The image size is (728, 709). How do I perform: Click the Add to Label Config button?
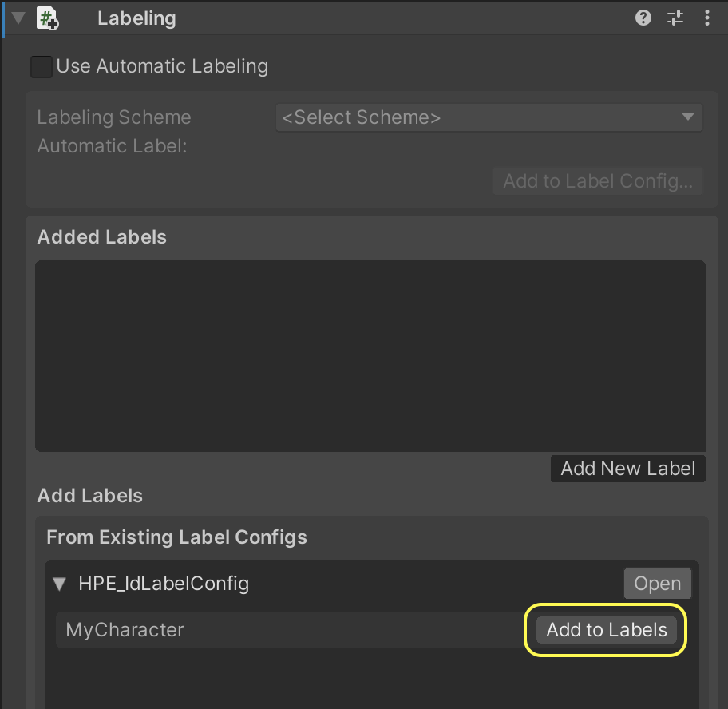pyautogui.click(x=598, y=181)
